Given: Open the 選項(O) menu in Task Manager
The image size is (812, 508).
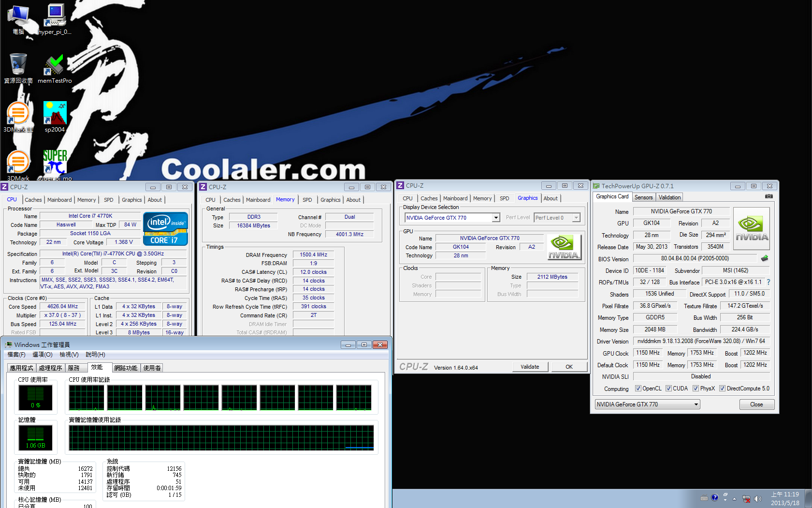Looking at the screenshot, I should 42,355.
